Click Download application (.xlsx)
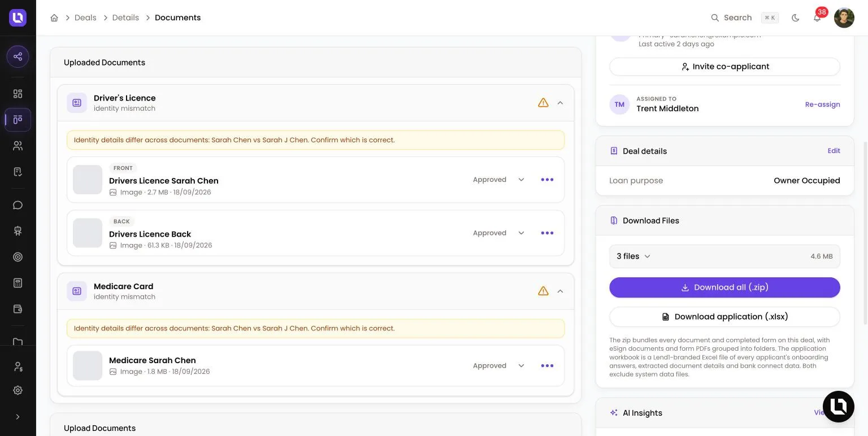Screen dimensions: 868x436 [724, 317]
